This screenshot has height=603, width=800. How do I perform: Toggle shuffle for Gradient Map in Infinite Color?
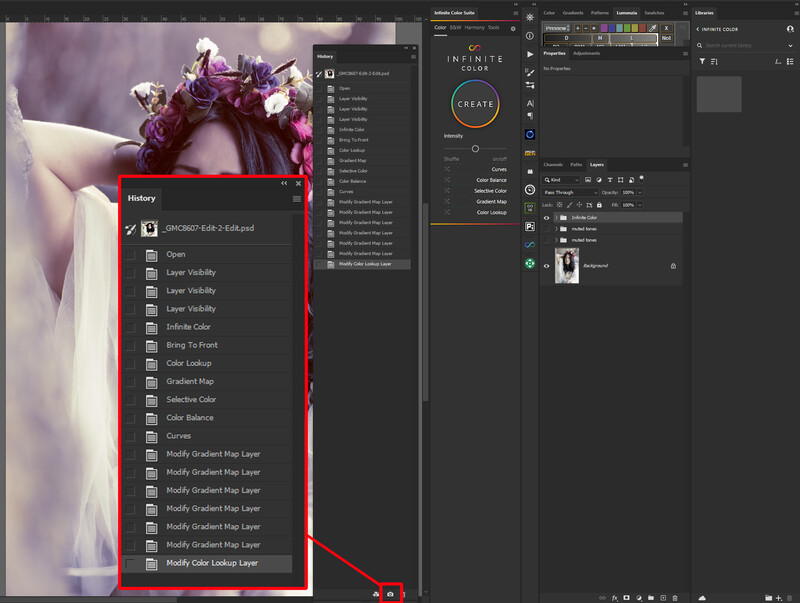(447, 201)
